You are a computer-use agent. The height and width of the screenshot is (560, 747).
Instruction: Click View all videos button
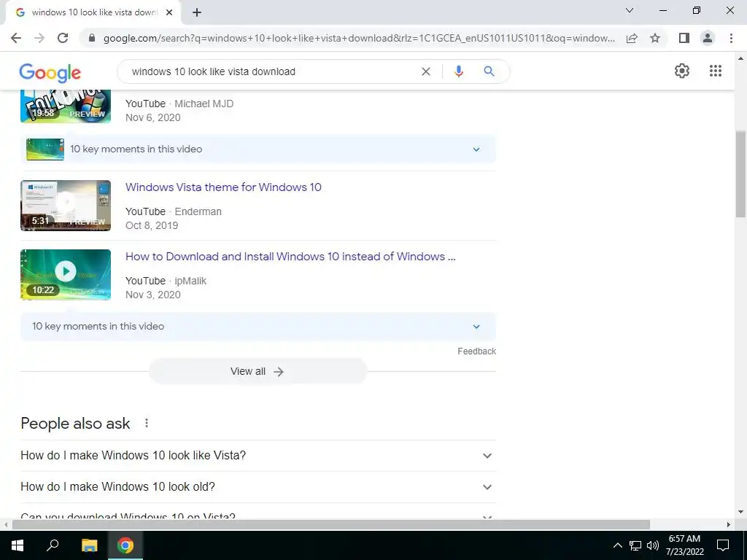click(258, 371)
